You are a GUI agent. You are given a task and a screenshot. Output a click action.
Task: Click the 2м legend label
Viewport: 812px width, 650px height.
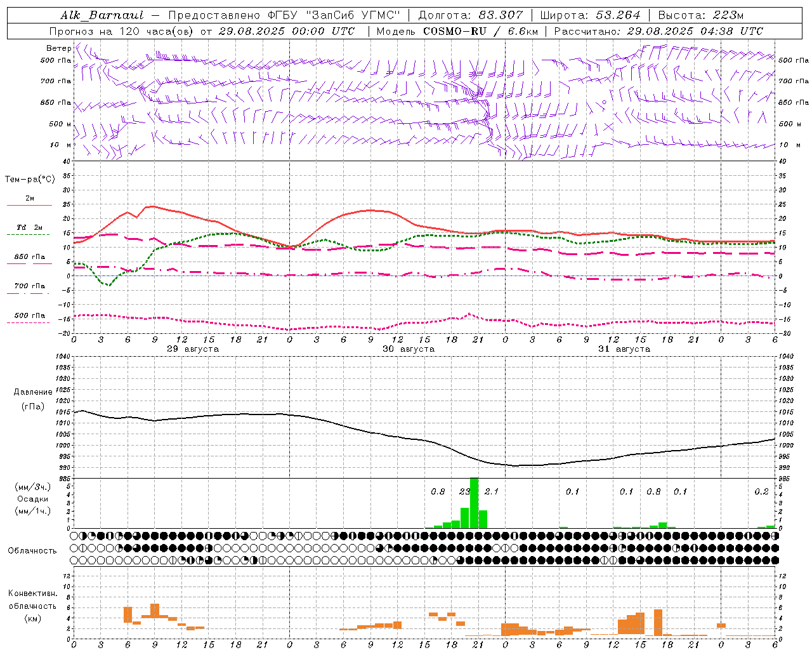[x=30, y=198]
